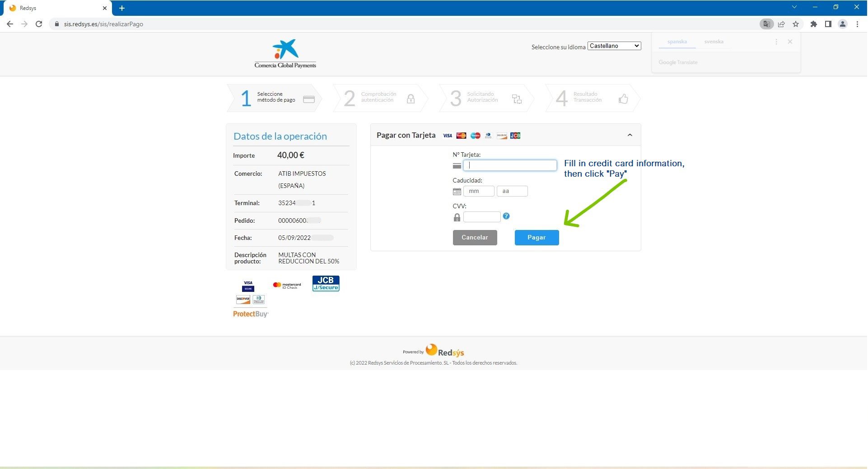The height and width of the screenshot is (469, 868).
Task: Click the Visa Secure badge
Action: click(x=248, y=286)
